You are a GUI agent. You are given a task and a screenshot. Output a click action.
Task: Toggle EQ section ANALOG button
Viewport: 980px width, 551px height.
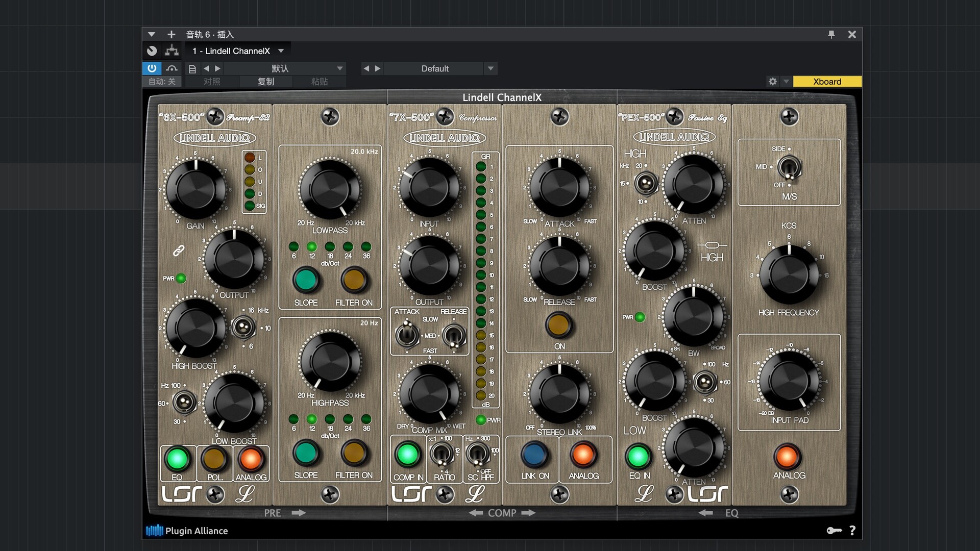(787, 456)
